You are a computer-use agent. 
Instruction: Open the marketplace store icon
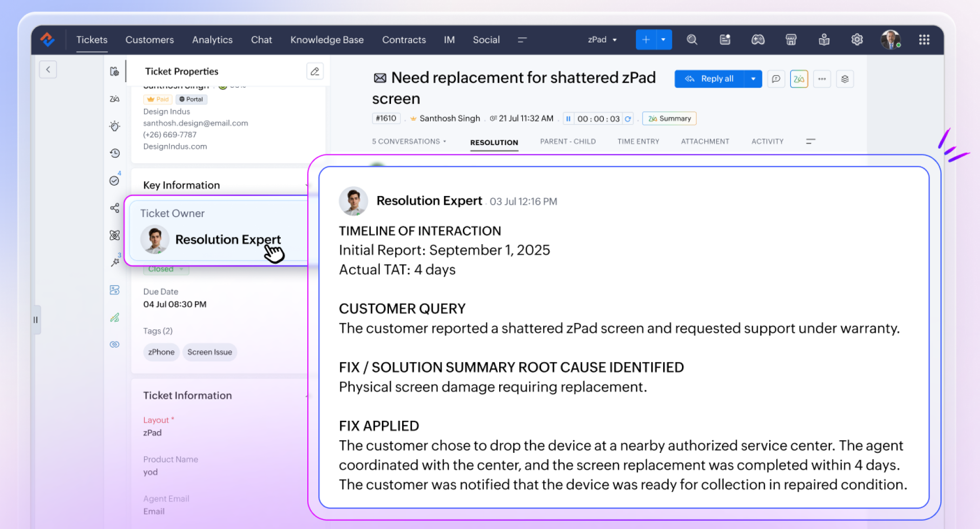click(791, 40)
